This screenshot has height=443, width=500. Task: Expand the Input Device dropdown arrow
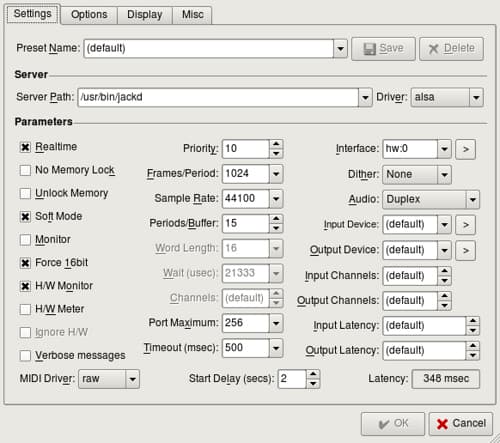[x=444, y=224]
